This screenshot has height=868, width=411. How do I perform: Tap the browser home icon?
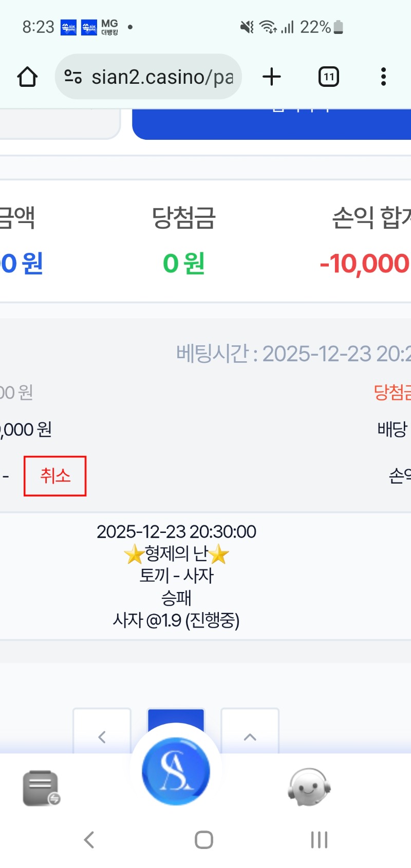[x=27, y=77]
